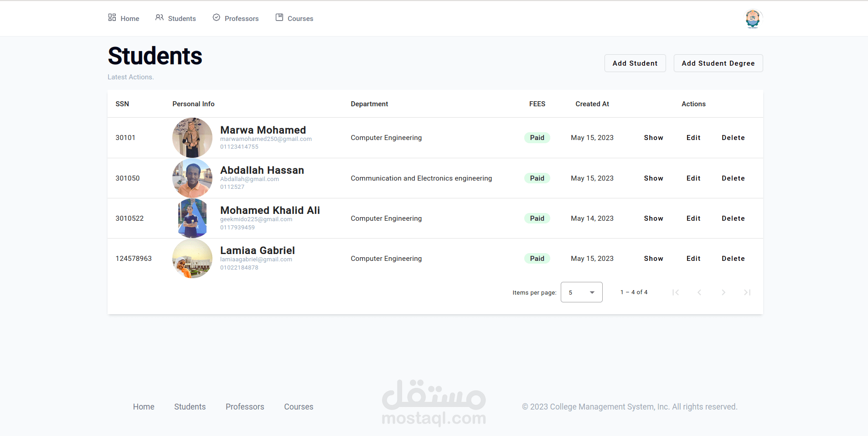Screen dimensions: 868x436
Task: Click the Add Student Degree button
Action: point(718,63)
